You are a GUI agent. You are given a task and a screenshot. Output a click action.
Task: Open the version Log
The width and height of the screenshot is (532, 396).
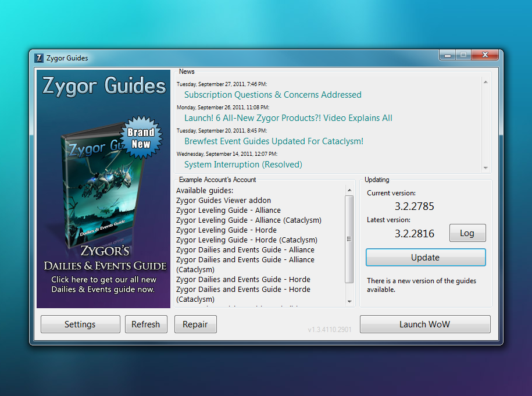[x=467, y=233]
